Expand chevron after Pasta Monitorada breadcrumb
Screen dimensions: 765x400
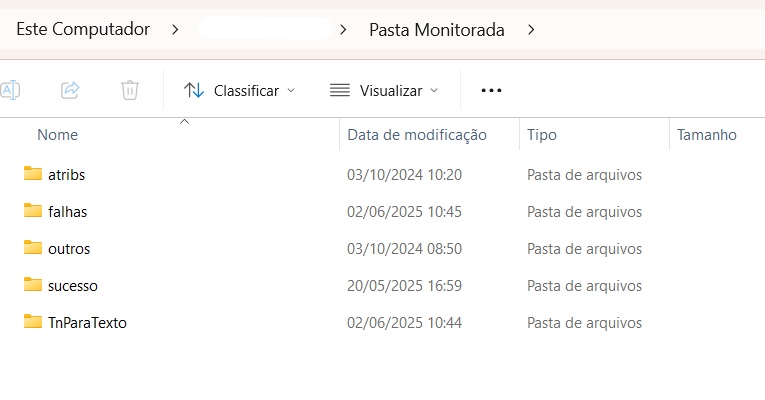pyautogui.click(x=531, y=30)
